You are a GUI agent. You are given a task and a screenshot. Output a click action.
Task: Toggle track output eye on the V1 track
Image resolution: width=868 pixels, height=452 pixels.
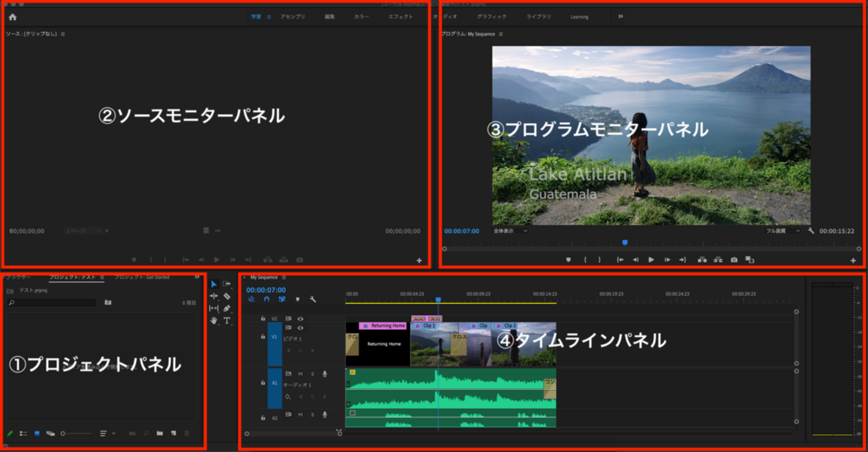(x=300, y=327)
